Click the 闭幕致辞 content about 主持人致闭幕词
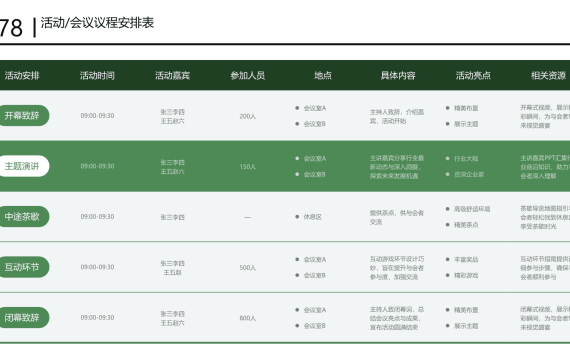 pyautogui.click(x=397, y=319)
